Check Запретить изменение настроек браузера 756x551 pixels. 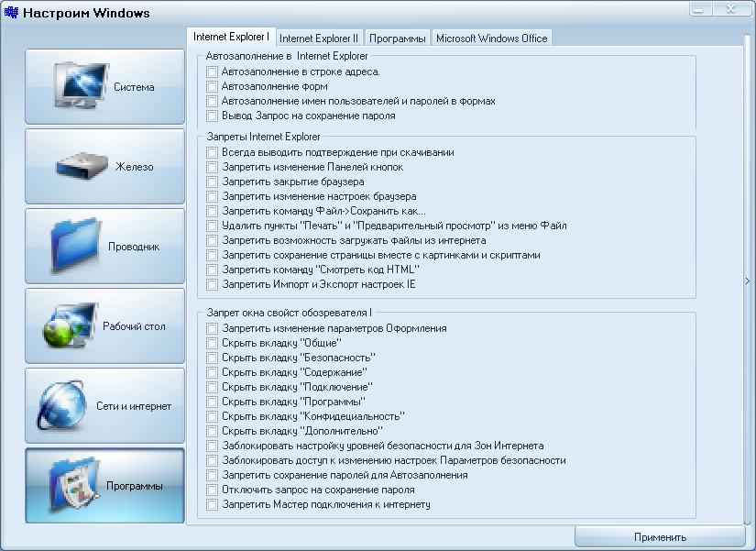(212, 196)
